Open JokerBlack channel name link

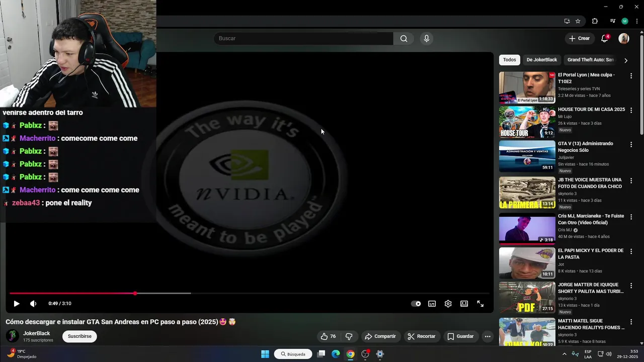[x=36, y=333]
